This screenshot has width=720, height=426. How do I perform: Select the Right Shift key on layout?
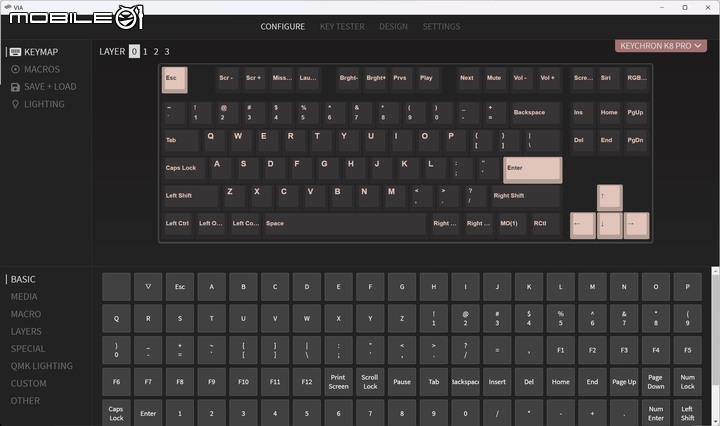point(526,197)
